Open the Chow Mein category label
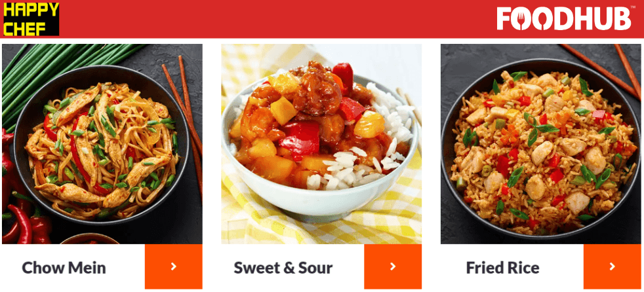The image size is (644, 292). 64,268
